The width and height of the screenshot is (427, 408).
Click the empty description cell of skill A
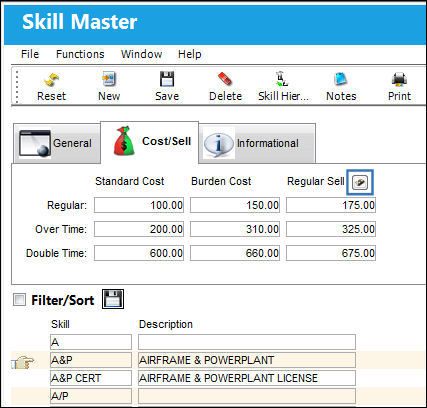(x=247, y=342)
